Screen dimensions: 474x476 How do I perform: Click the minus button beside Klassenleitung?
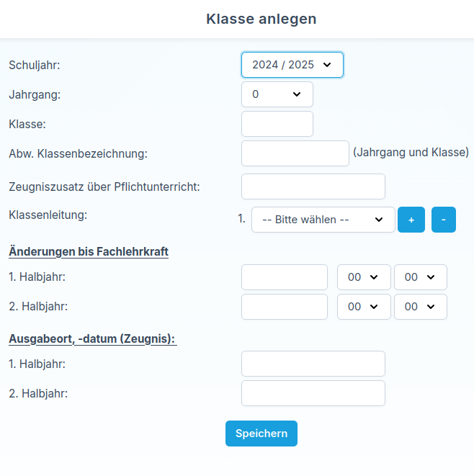(x=444, y=220)
